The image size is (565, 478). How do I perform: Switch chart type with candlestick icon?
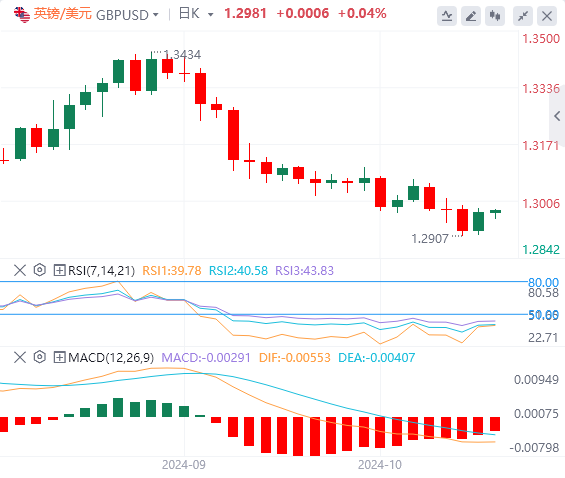coord(495,16)
